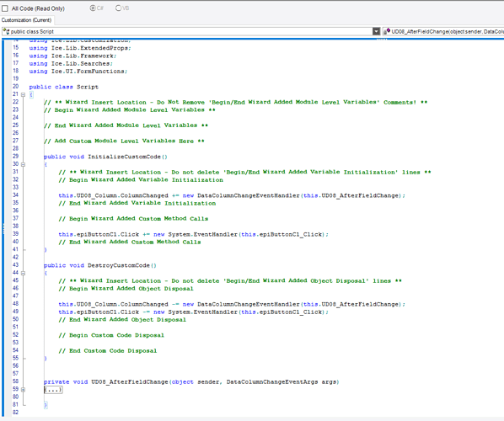Screen dimensions: 504x421
Task: Click the splitter handle below class dropdown
Action: click(x=382, y=40)
